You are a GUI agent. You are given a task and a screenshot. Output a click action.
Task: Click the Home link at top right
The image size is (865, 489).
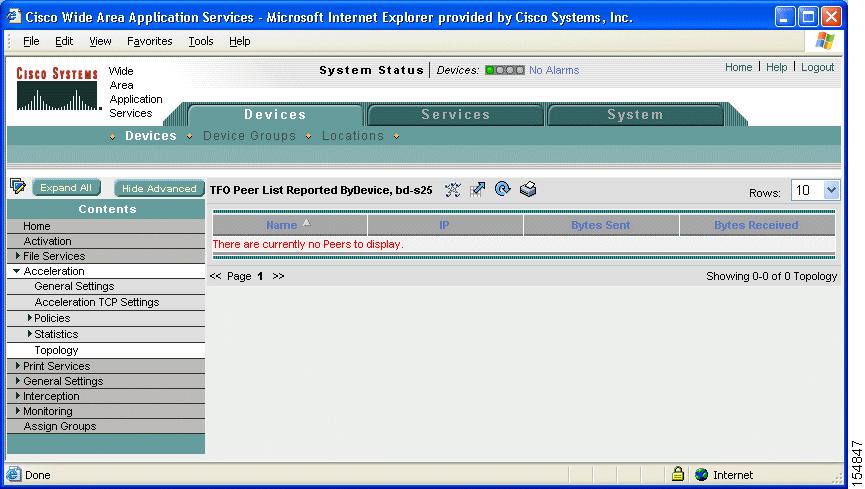point(738,67)
